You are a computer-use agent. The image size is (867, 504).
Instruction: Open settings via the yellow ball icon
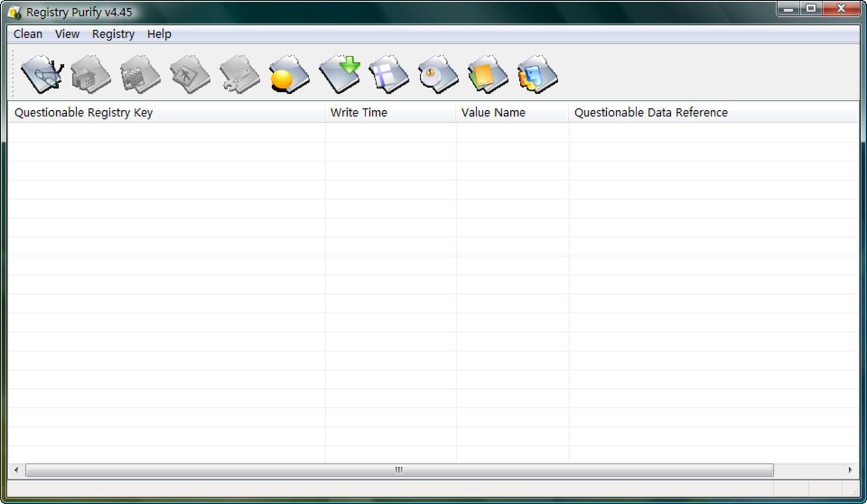(x=289, y=72)
